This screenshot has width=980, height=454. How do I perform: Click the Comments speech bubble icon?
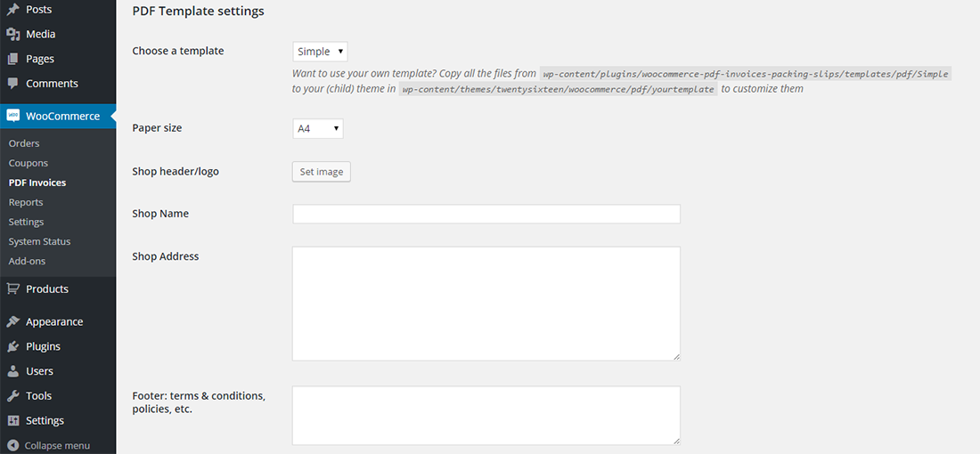coord(13,84)
